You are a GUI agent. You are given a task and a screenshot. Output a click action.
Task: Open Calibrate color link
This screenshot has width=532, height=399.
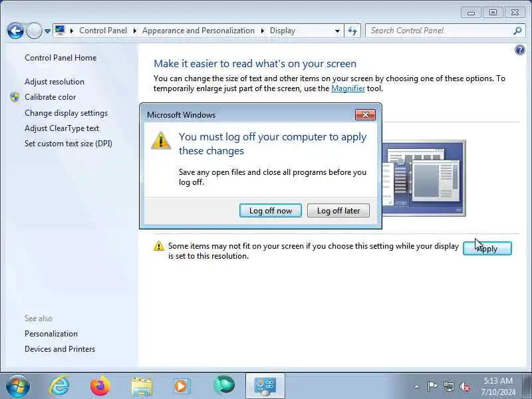tap(51, 97)
